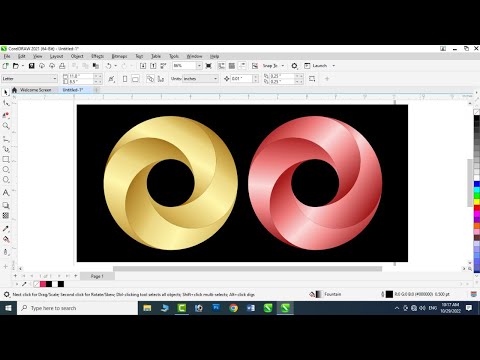Select the Ellipse tool
The height and width of the screenshot is (360, 480).
tap(6, 170)
